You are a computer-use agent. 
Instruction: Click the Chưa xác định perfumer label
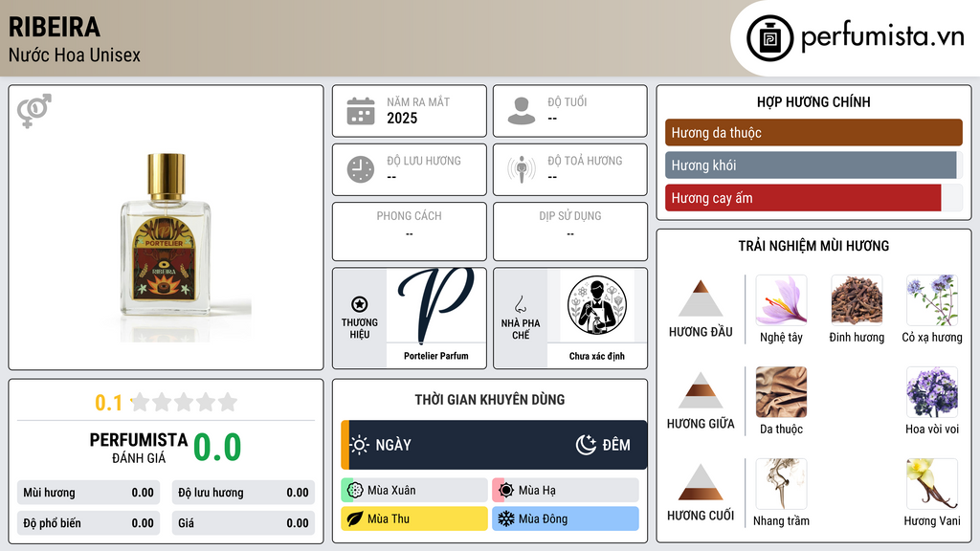click(x=597, y=356)
